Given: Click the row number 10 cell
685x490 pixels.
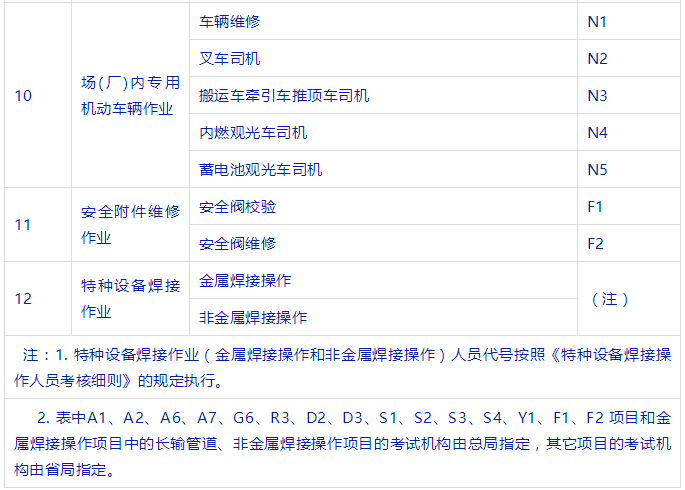Looking at the screenshot, I should (24, 96).
